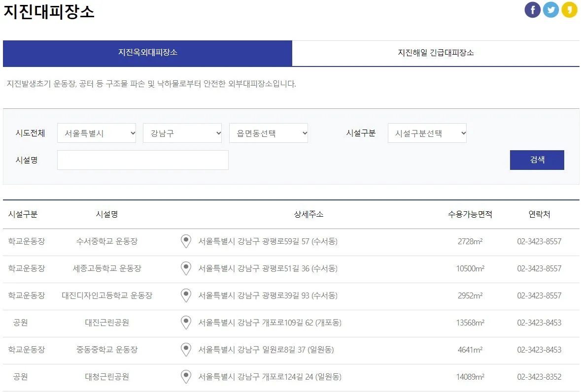Viewport: 581px width, 392px height.
Task: Open the 시설구분선택 facility type dropdown
Action: point(427,133)
